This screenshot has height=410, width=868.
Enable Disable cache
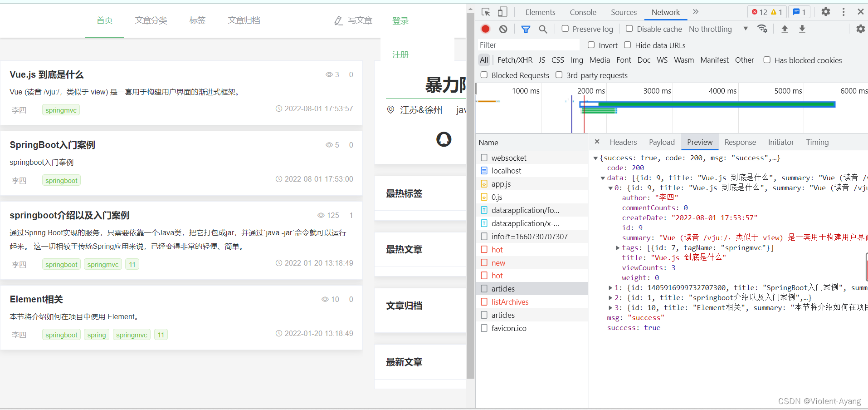click(629, 28)
